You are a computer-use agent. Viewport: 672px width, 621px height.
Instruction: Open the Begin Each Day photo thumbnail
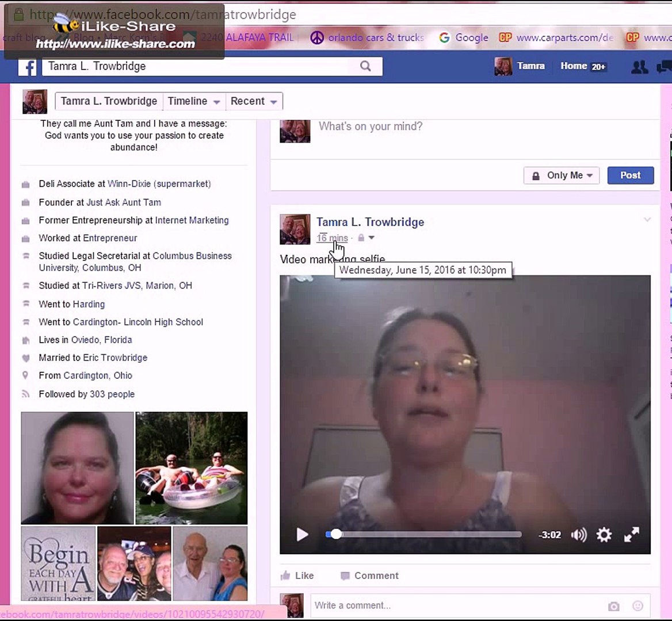[58, 563]
